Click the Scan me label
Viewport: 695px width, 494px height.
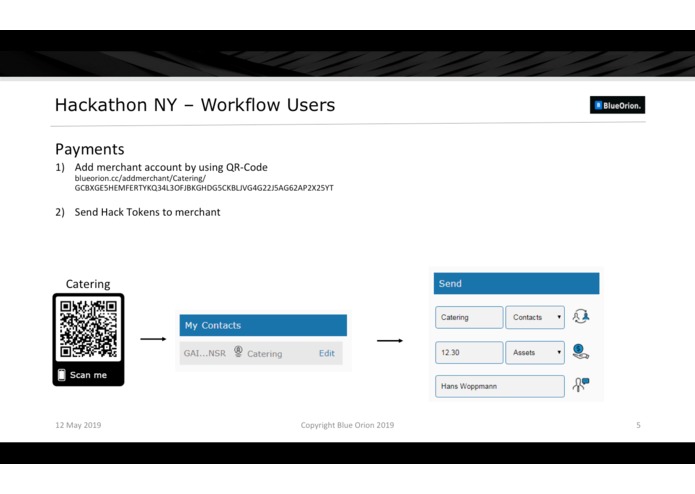click(88, 375)
